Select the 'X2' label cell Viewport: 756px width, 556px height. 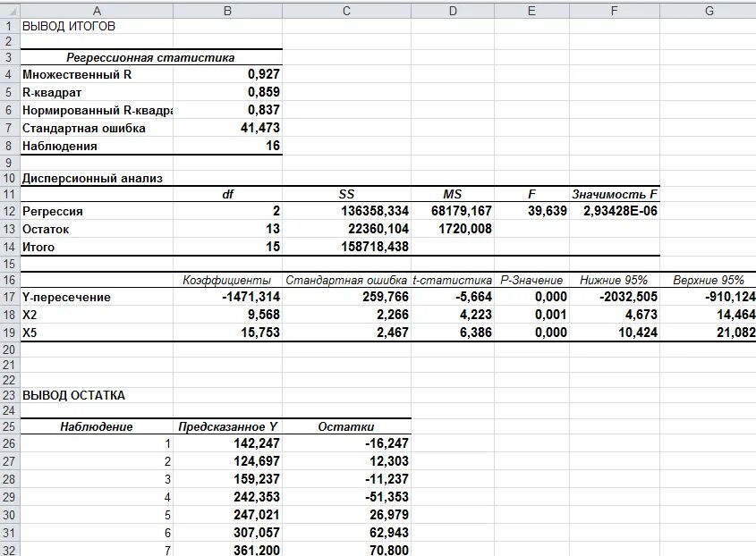pyautogui.click(x=97, y=315)
